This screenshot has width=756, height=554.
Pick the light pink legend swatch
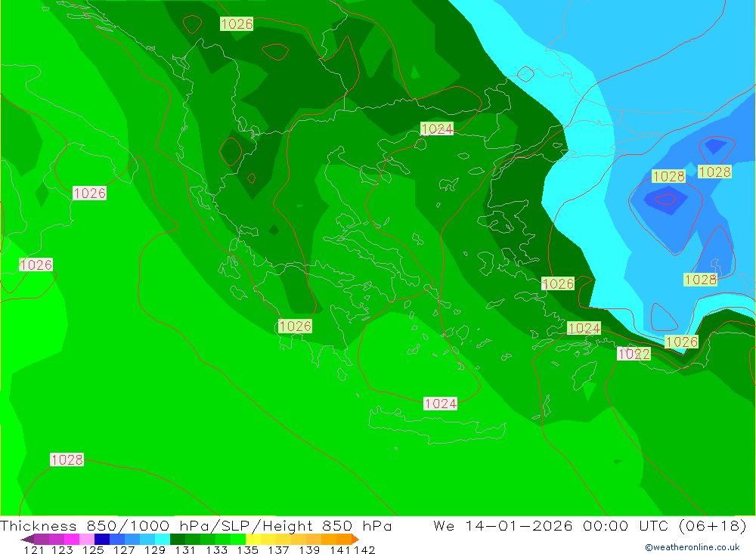[x=87, y=539]
